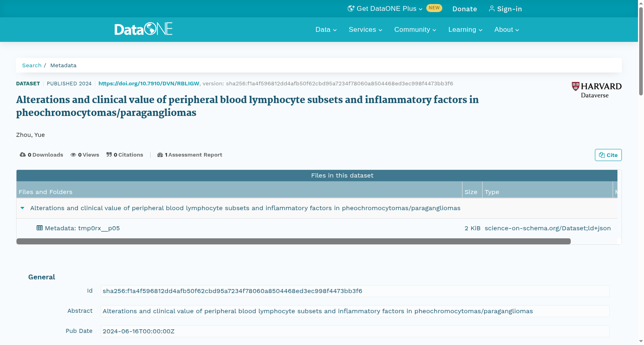Click the downloads cloud icon

click(23, 155)
